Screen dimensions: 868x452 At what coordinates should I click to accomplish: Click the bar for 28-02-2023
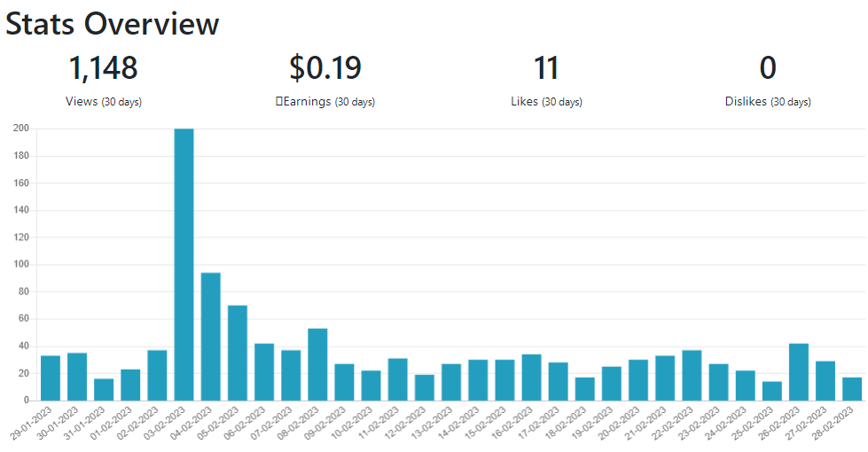click(x=852, y=389)
